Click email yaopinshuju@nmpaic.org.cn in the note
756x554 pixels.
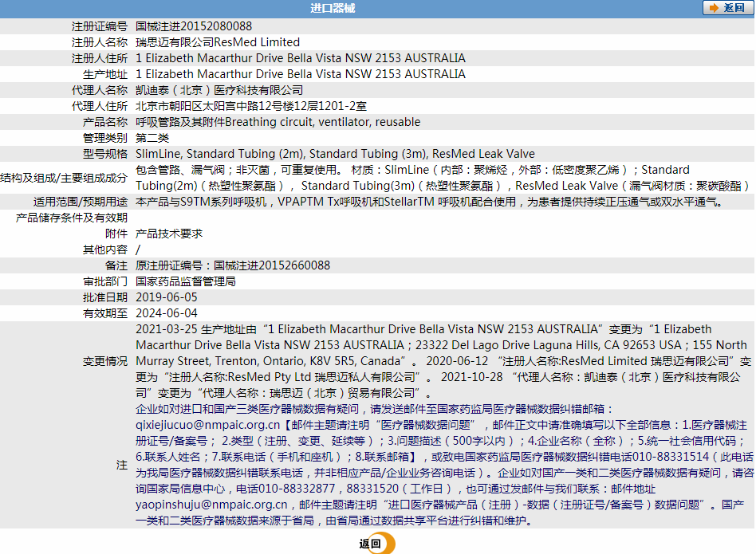point(211,505)
